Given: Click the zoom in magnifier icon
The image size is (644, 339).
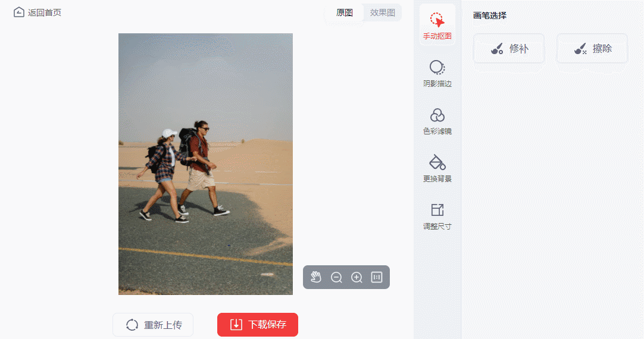Looking at the screenshot, I should [357, 277].
